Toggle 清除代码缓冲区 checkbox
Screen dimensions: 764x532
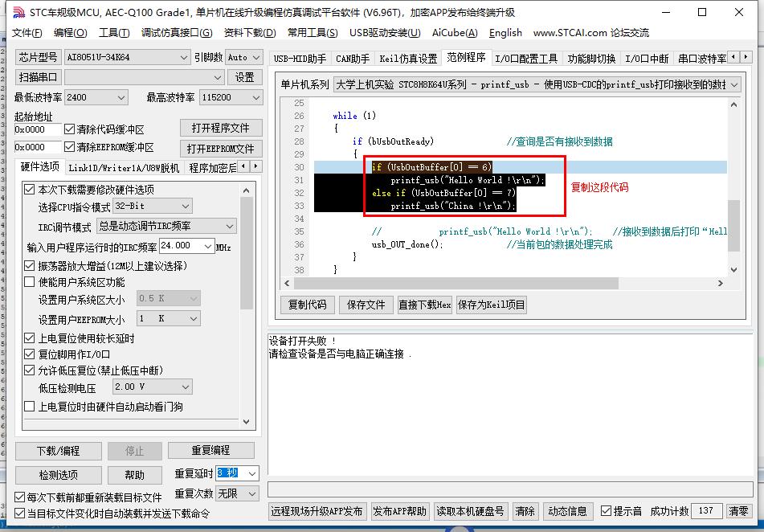point(69,128)
